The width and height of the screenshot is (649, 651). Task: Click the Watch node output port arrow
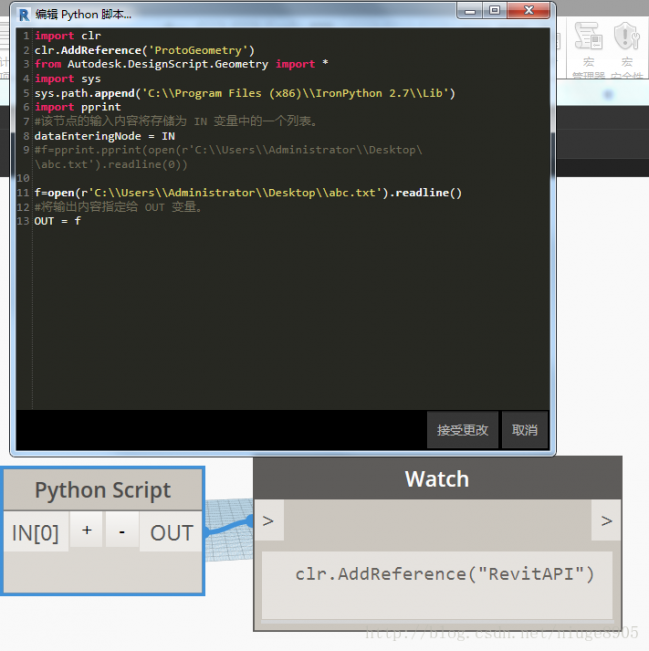(606, 521)
